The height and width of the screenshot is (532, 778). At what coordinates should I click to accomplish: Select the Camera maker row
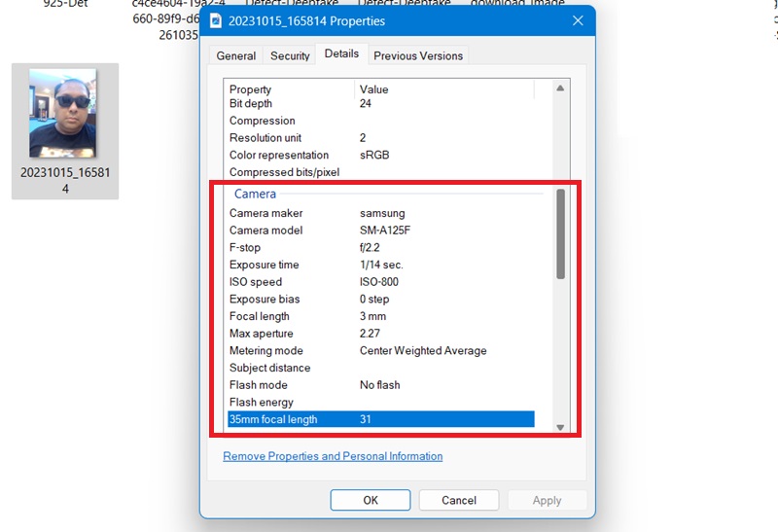coord(380,213)
